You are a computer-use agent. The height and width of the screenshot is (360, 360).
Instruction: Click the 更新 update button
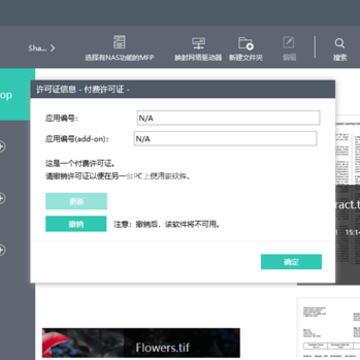pyautogui.click(x=76, y=201)
